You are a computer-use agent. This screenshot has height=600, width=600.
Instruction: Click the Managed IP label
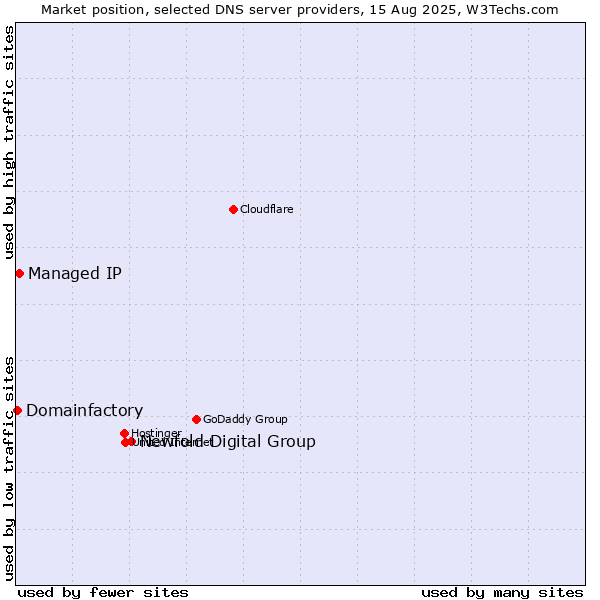pyautogui.click(x=75, y=274)
